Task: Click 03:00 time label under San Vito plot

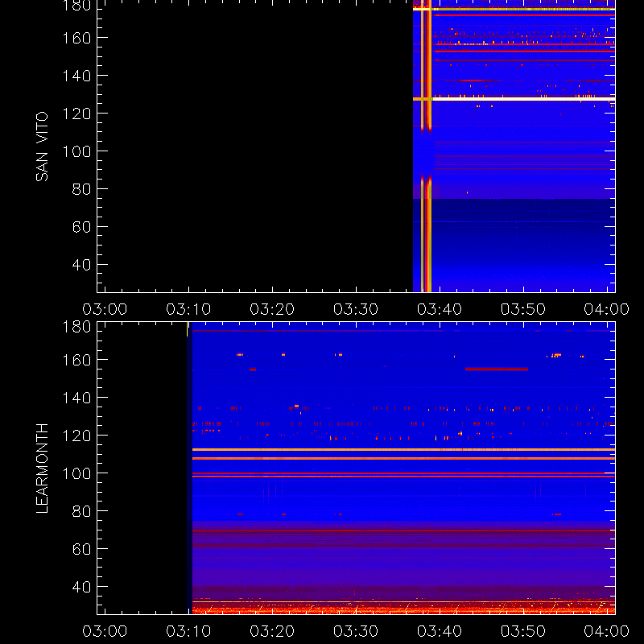Action: tap(105, 309)
